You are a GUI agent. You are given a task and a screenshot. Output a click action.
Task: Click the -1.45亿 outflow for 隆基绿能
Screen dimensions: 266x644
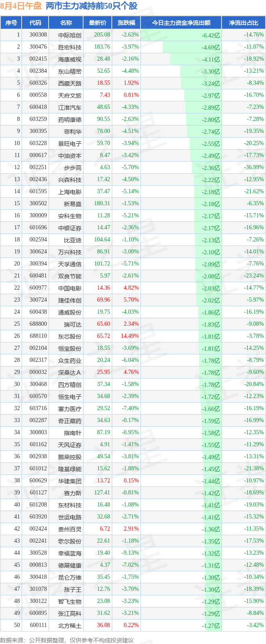pyautogui.click(x=211, y=469)
